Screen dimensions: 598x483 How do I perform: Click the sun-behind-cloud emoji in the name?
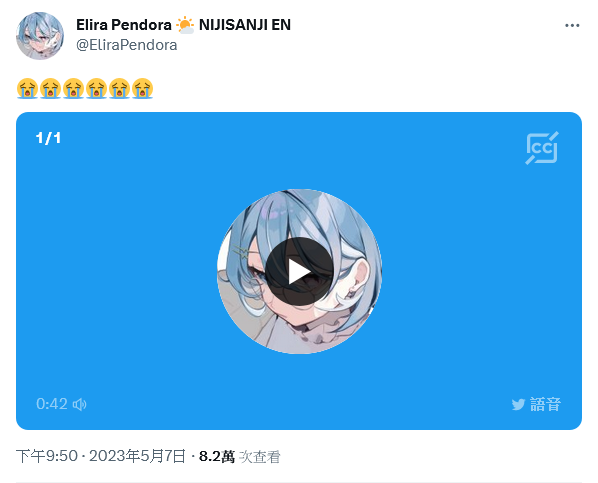pos(185,25)
